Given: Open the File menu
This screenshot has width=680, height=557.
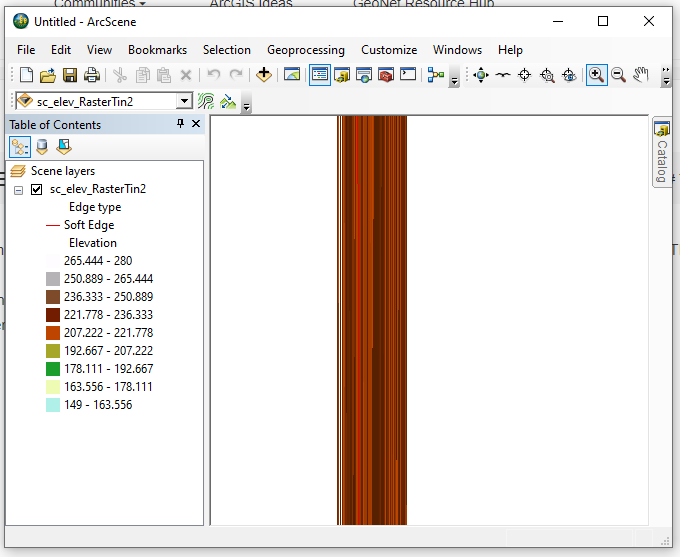Looking at the screenshot, I should (26, 50).
